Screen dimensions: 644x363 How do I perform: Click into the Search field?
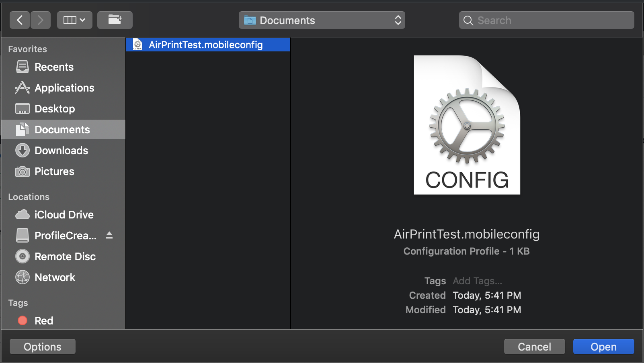[547, 20]
